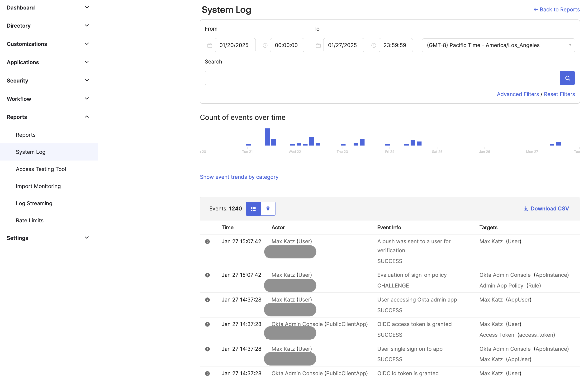588x380 pixels.
Task: Click the Advanced Filters link
Action: coord(517,94)
